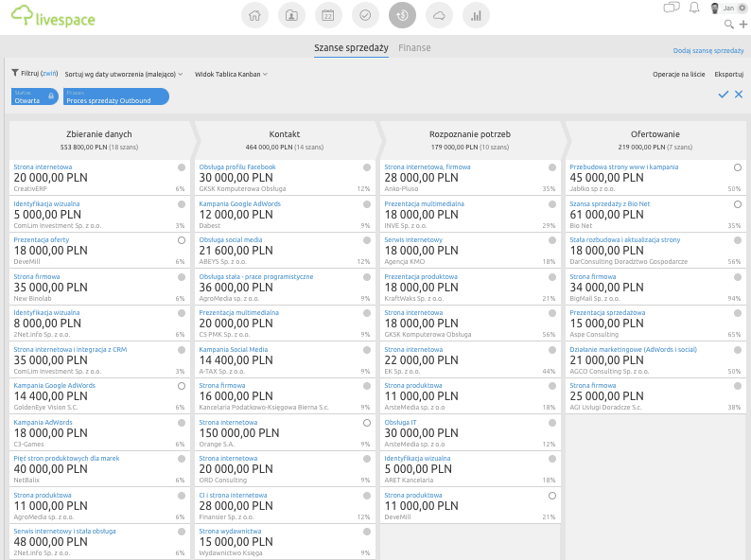Click the DarConsulting Doradztwo Gospodarcze company name

click(x=628, y=262)
